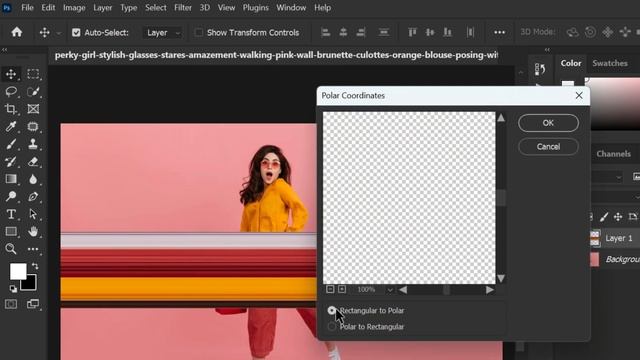Align top edges in options bar
The width and height of the screenshot is (640, 360).
412,32
